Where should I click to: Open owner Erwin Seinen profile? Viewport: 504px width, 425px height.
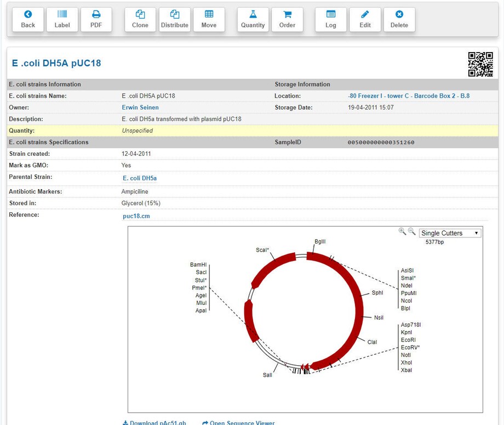pos(140,107)
